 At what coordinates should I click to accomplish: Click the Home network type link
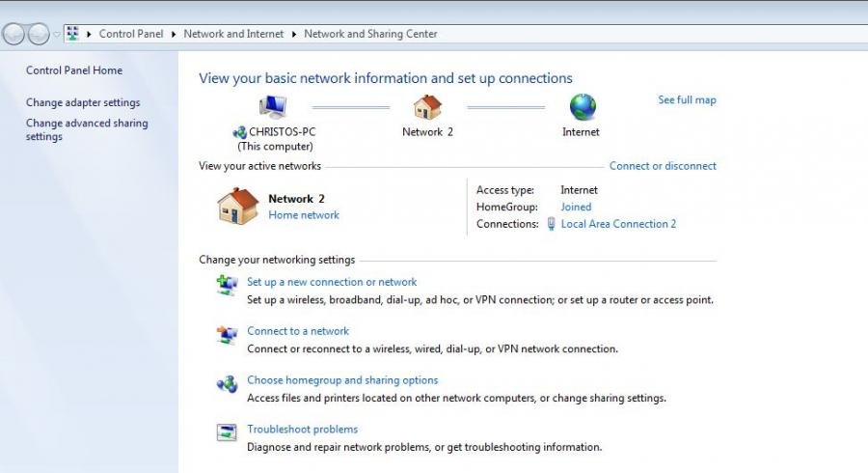pos(304,215)
